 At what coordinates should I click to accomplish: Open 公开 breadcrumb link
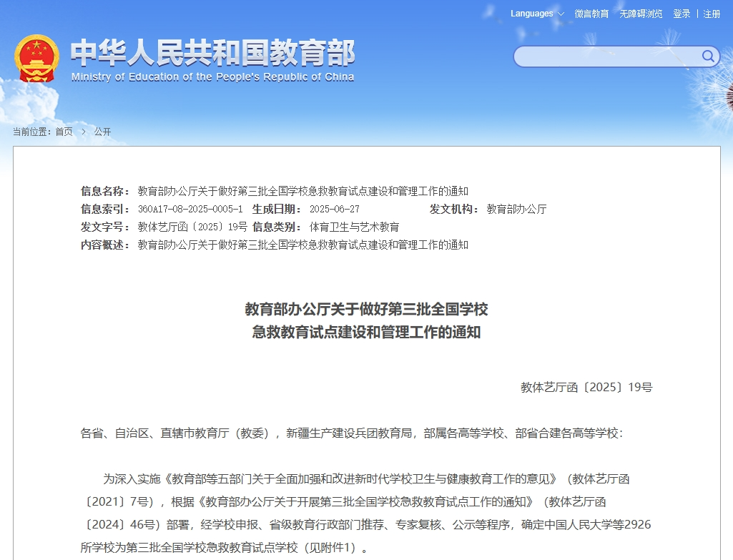click(x=102, y=132)
